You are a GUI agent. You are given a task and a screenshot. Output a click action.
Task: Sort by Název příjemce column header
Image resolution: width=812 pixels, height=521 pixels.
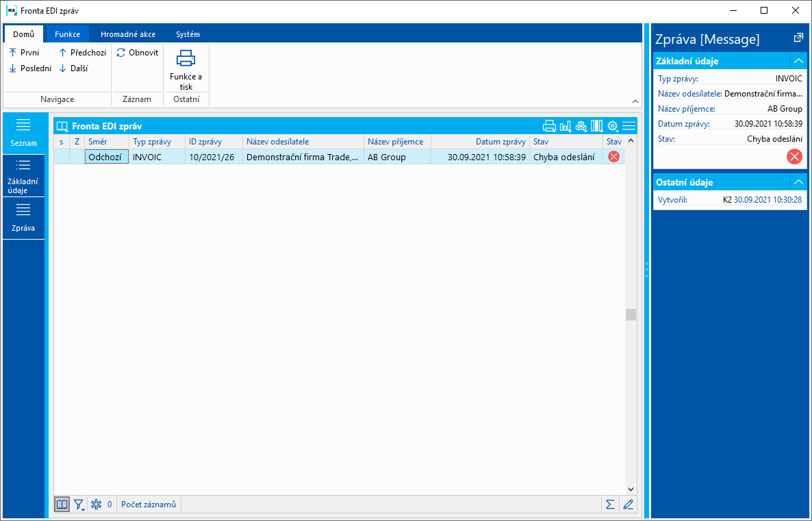[x=397, y=142]
